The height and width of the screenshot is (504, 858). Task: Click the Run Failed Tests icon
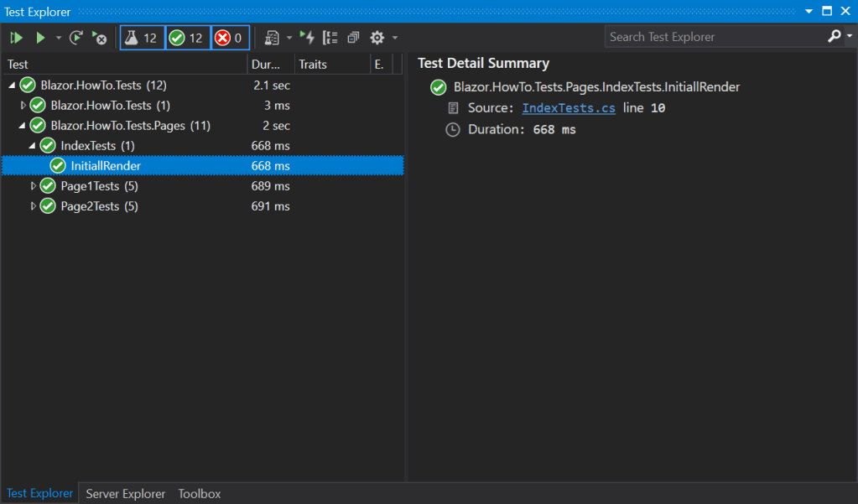coord(100,38)
